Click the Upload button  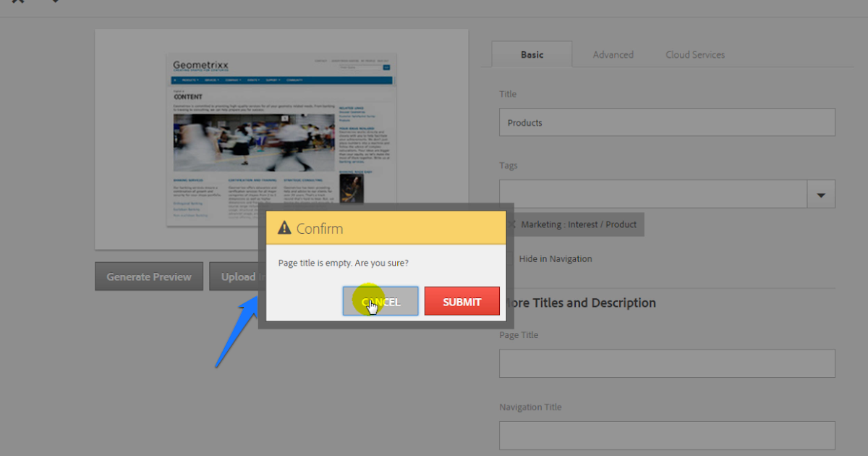coord(239,276)
